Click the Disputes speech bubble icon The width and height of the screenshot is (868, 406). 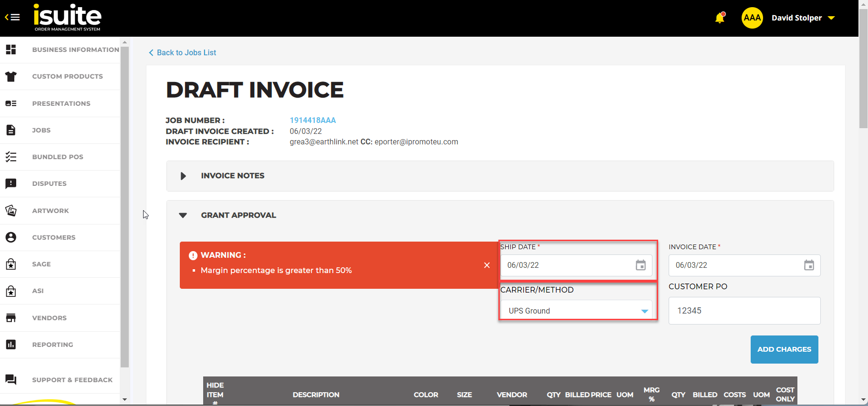pyautogui.click(x=11, y=183)
